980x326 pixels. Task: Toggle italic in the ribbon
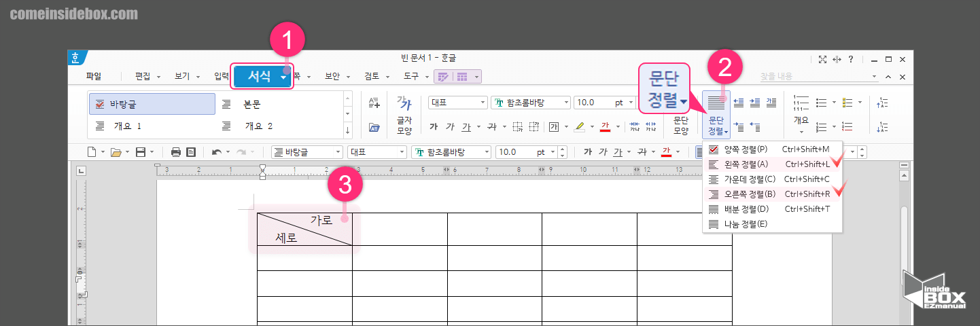[x=450, y=127]
